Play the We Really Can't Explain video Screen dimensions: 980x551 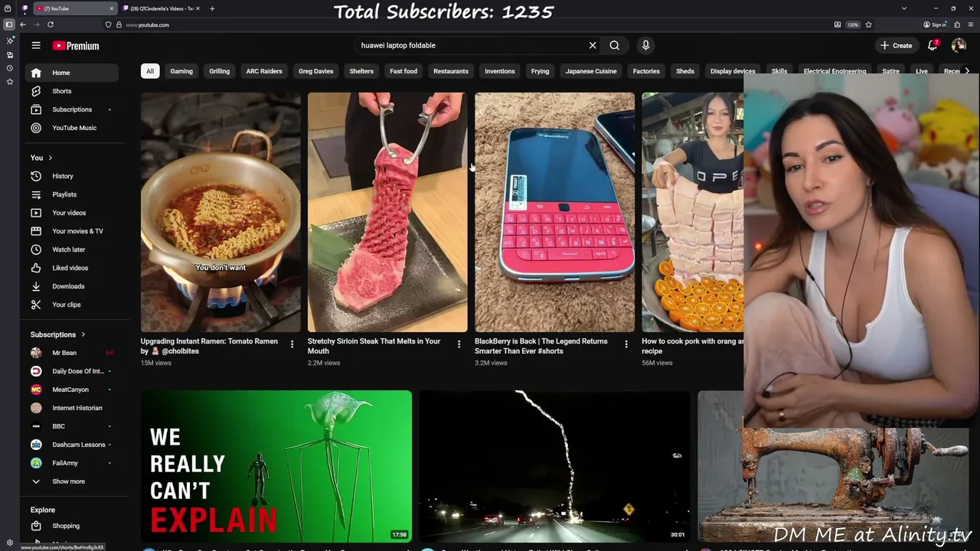[276, 466]
